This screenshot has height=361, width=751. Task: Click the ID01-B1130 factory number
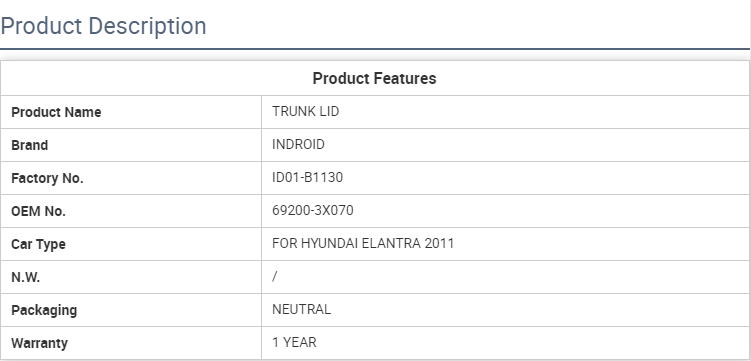[307, 177]
